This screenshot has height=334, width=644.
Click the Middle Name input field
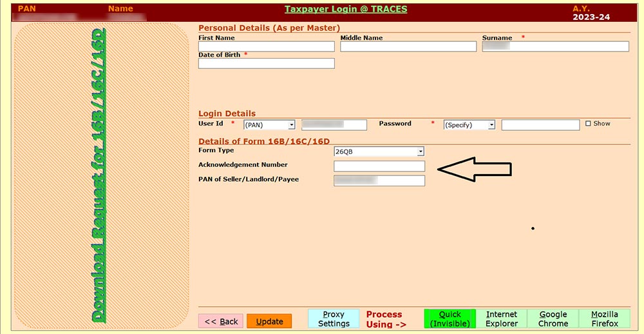click(x=408, y=46)
